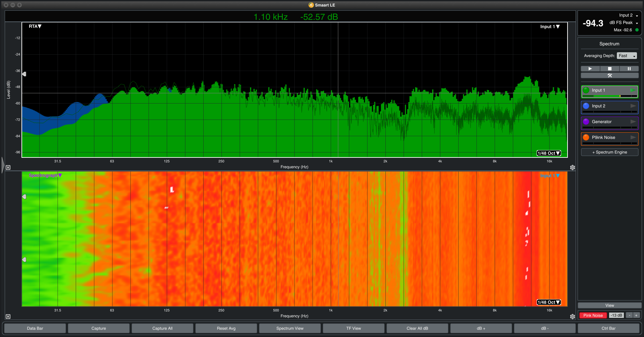Toggle the Ctrl Bar button
This screenshot has width=644, height=337.
pyautogui.click(x=608, y=328)
